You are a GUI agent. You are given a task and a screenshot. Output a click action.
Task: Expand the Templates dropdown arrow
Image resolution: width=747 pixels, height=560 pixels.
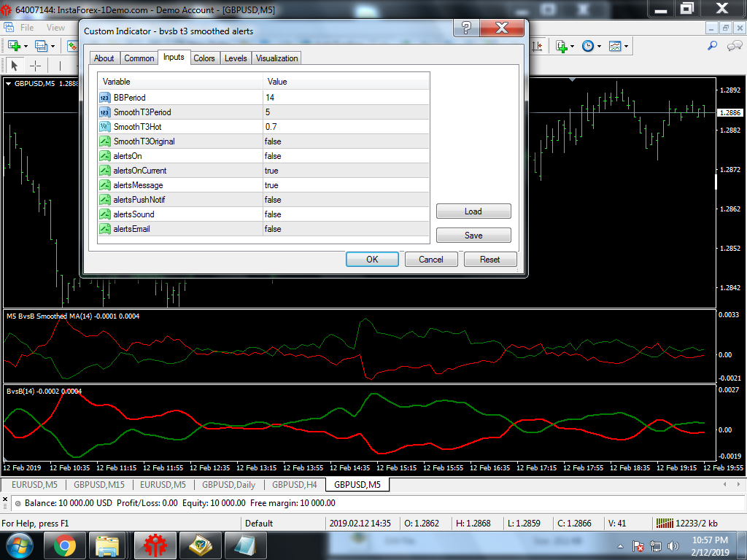[626, 46]
